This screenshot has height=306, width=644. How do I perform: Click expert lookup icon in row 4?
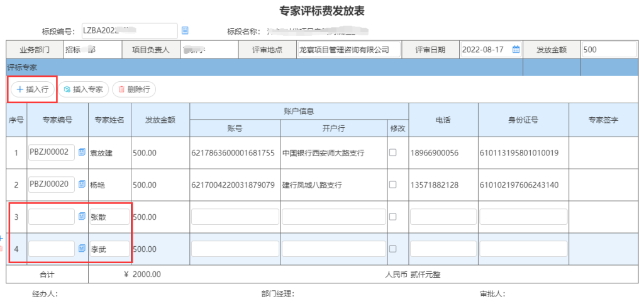(82, 248)
